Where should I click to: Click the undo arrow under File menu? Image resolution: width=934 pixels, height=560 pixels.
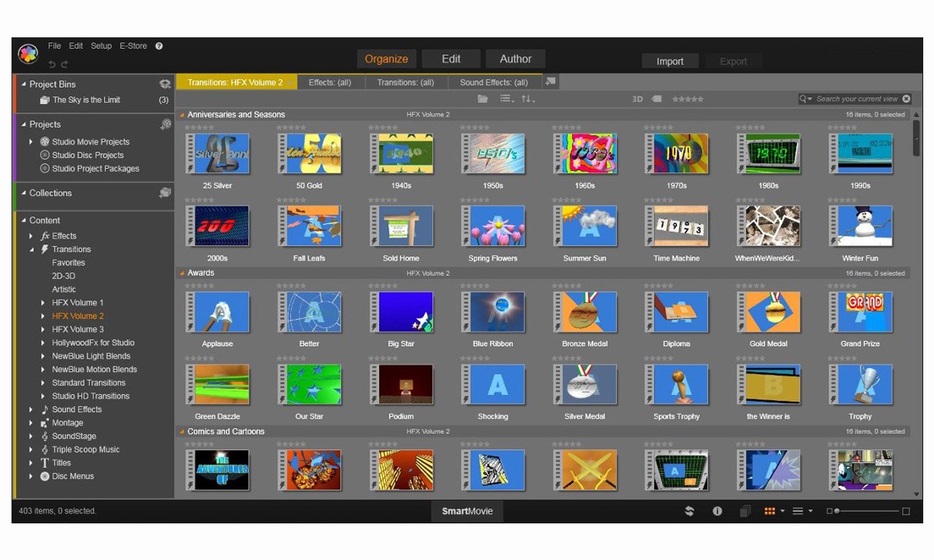pyautogui.click(x=52, y=65)
